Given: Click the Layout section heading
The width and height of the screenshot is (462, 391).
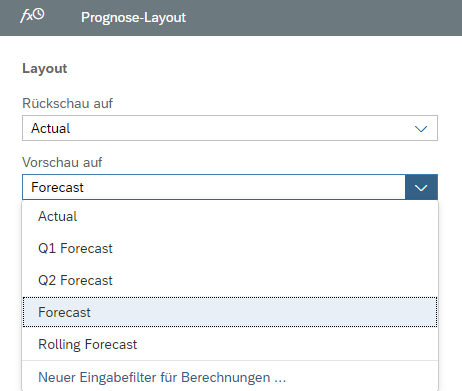Looking at the screenshot, I should click(45, 69).
